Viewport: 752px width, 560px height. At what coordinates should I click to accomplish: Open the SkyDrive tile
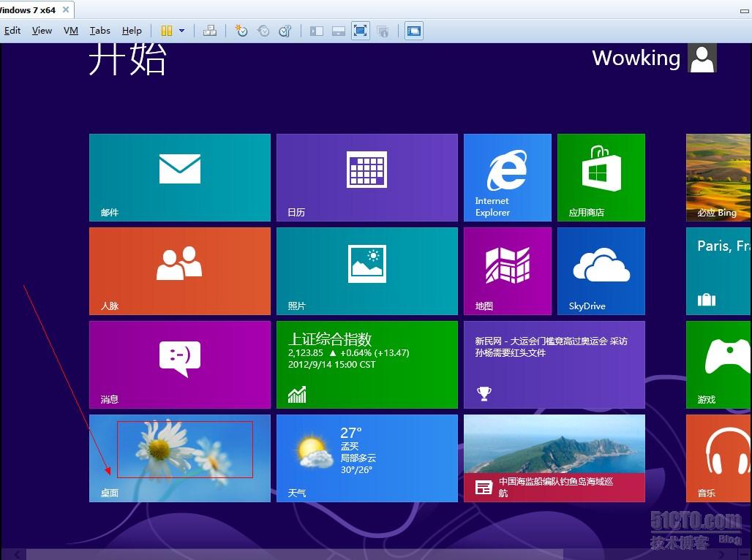(601, 271)
